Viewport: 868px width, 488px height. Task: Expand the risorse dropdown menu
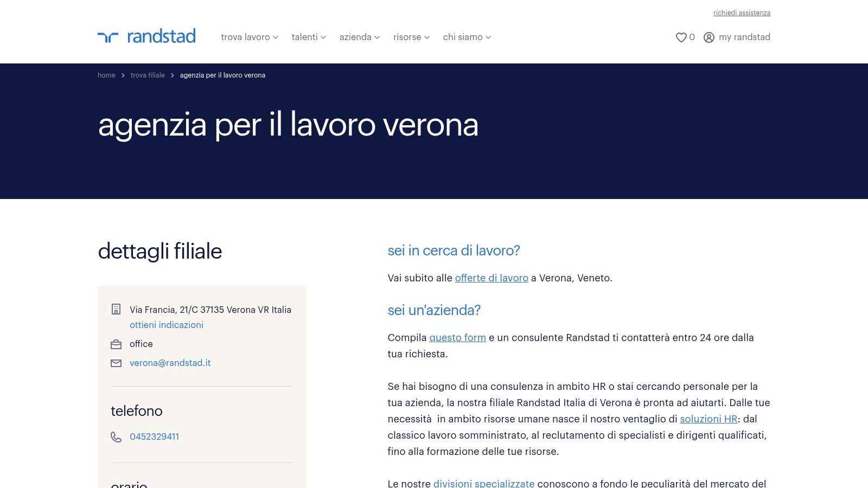(411, 37)
